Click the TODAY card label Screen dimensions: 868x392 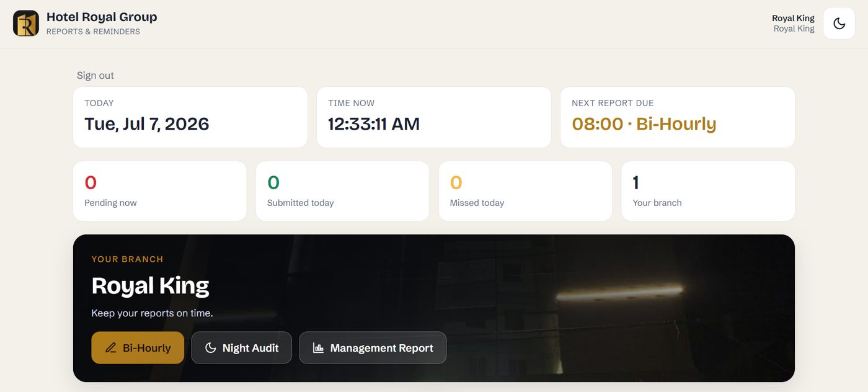click(99, 103)
